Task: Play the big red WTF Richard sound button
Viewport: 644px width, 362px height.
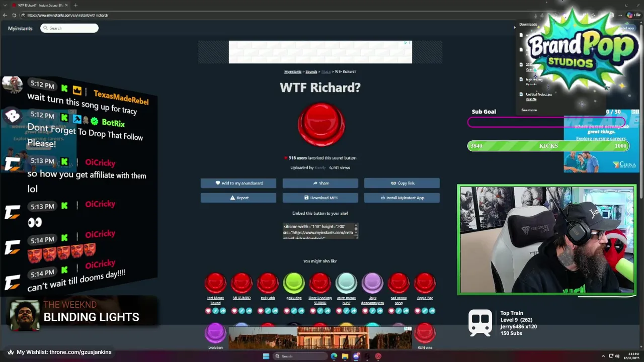Action: coord(321,125)
